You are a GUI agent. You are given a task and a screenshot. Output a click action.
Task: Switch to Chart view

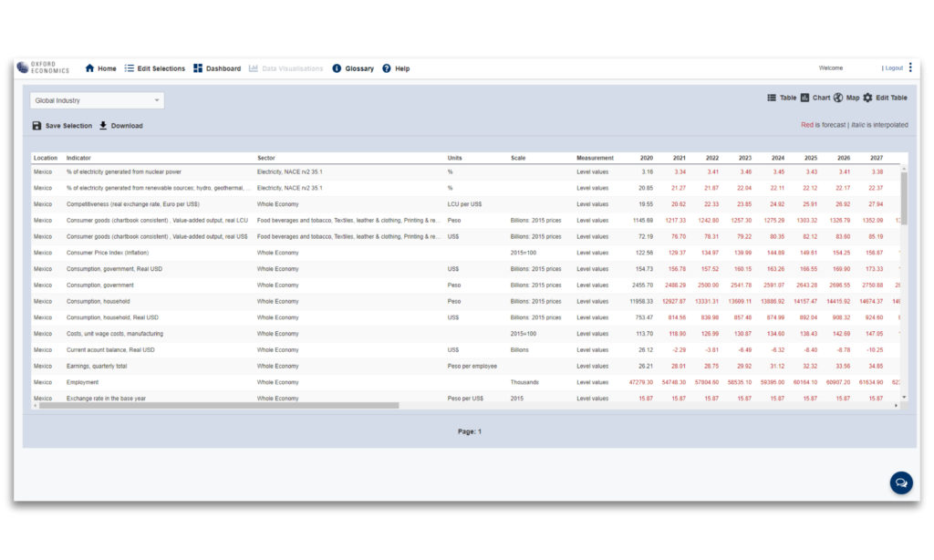coord(815,98)
